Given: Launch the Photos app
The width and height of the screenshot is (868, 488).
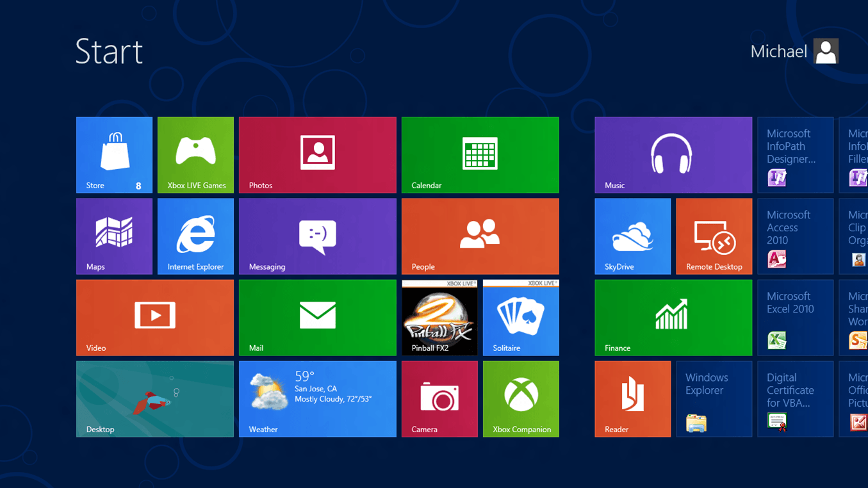Looking at the screenshot, I should pos(317,154).
